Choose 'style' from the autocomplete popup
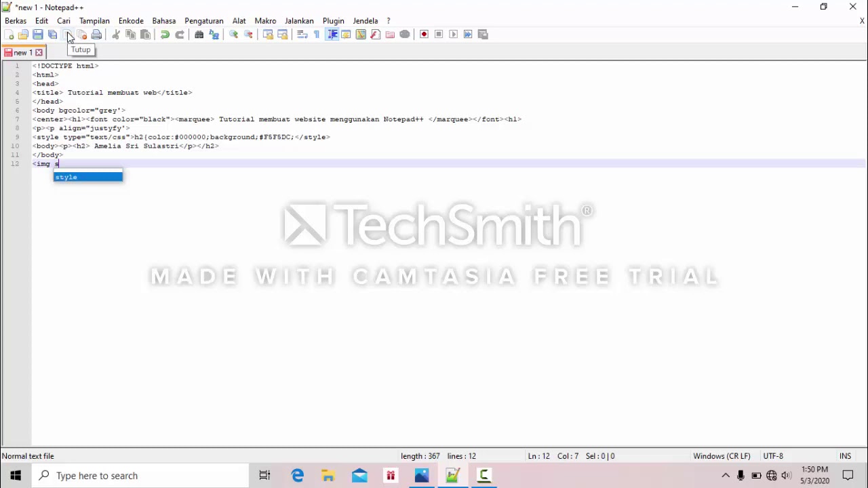This screenshot has height=488, width=868. click(88, 177)
